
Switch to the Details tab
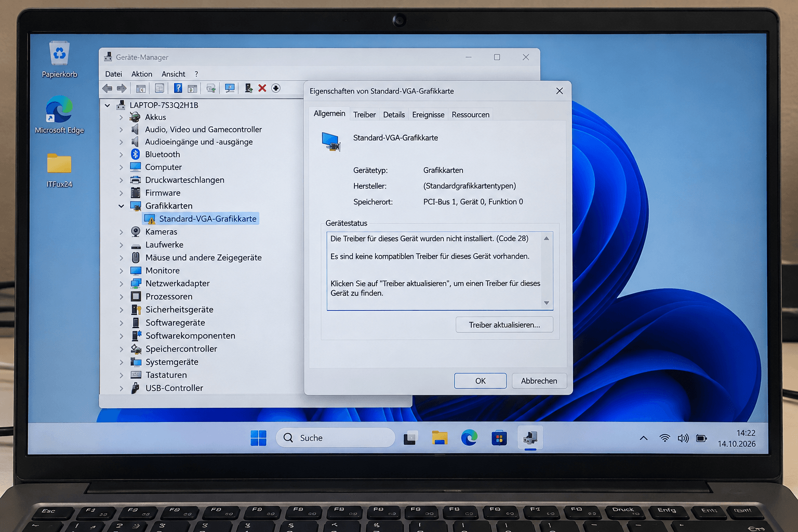click(394, 114)
